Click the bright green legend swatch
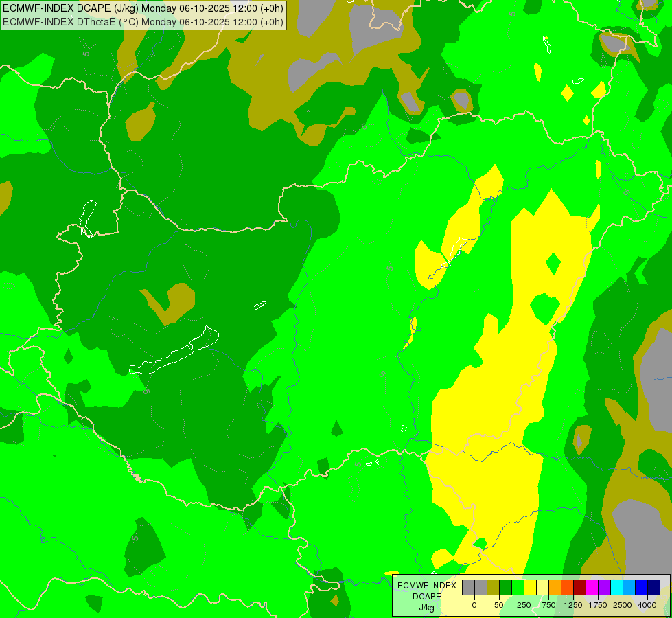 click(518, 587)
